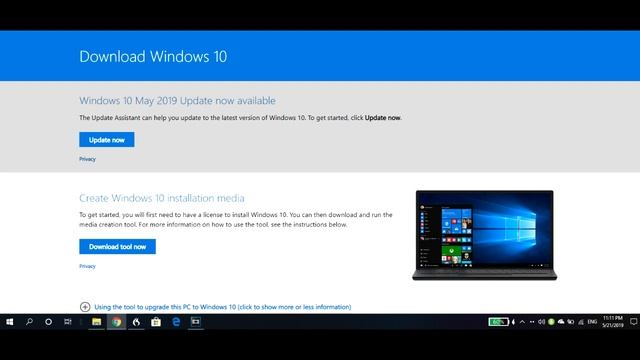
Task: Switch ENG input language indicator
Action: 592,322
